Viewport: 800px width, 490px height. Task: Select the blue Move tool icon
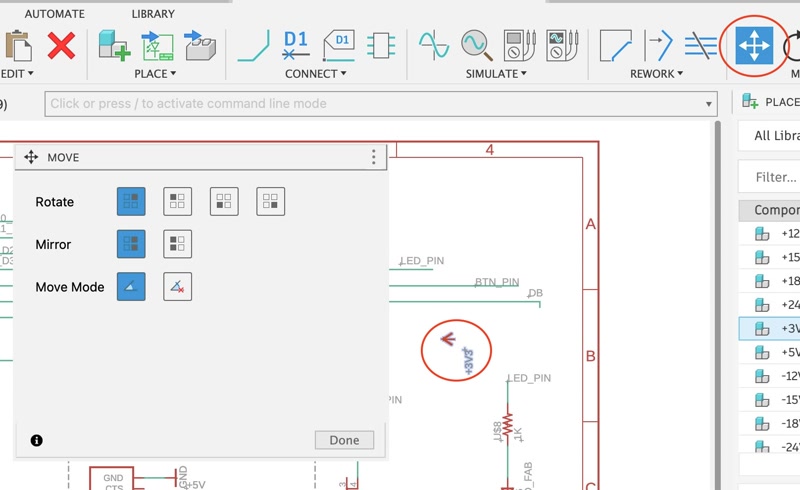click(x=754, y=45)
